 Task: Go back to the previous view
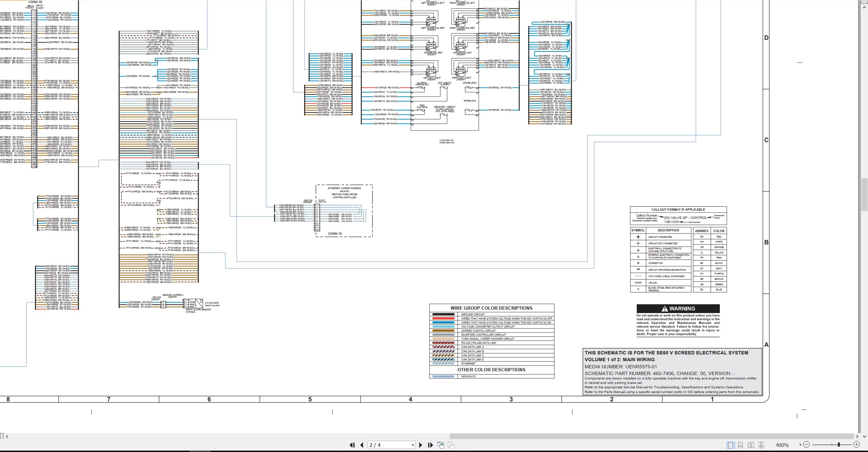440,445
